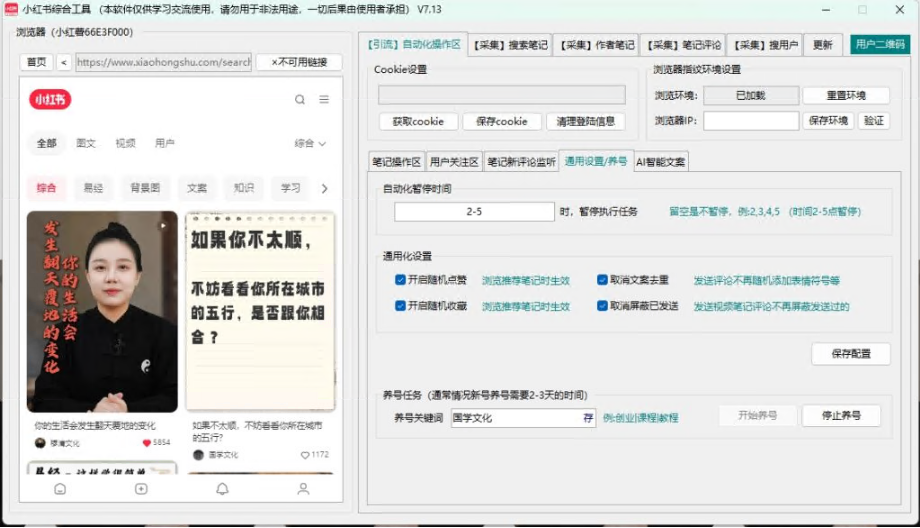This screenshot has height=528, width=920.
Task: Select 学习 category chip
Action: coord(290,188)
